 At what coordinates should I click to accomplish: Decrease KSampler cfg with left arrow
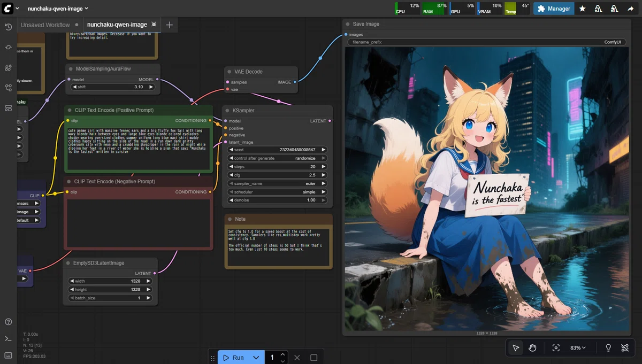click(232, 175)
